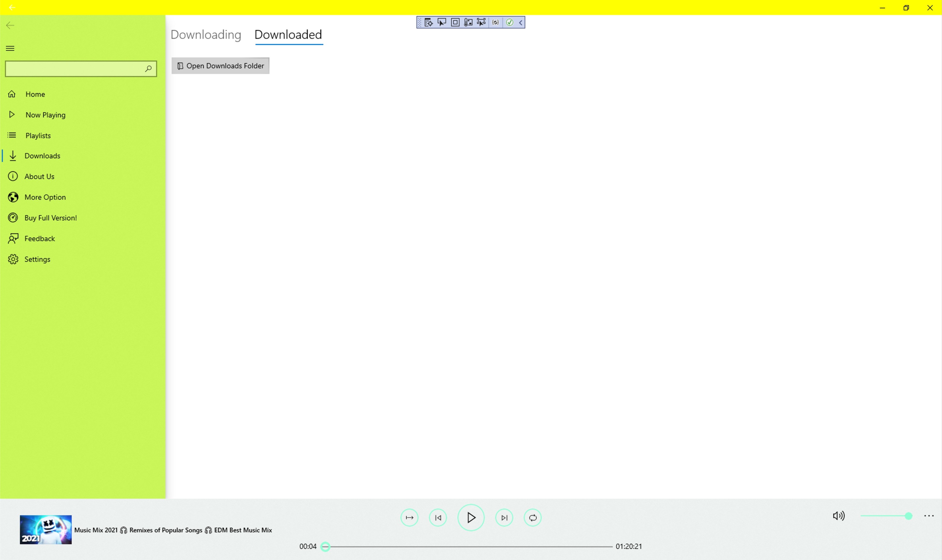This screenshot has height=560, width=942.
Task: Collapse the hamburger navigation menu
Action: [10, 48]
